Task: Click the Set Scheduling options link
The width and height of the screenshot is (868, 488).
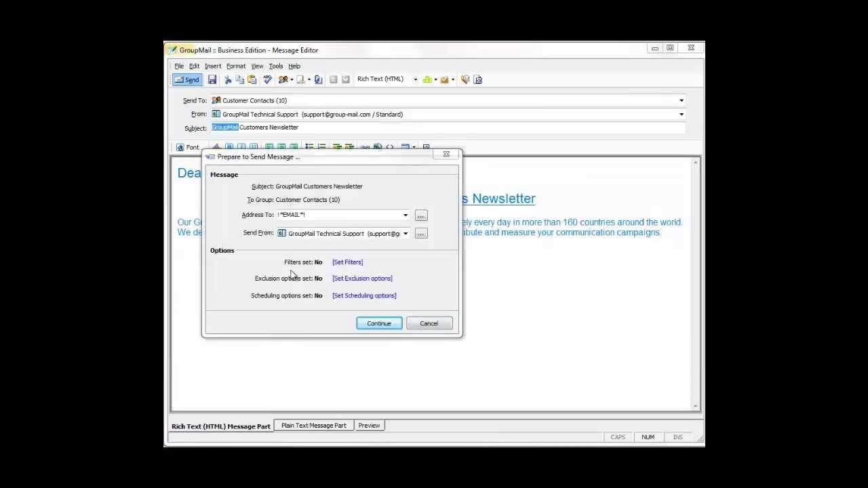Action: coord(364,296)
